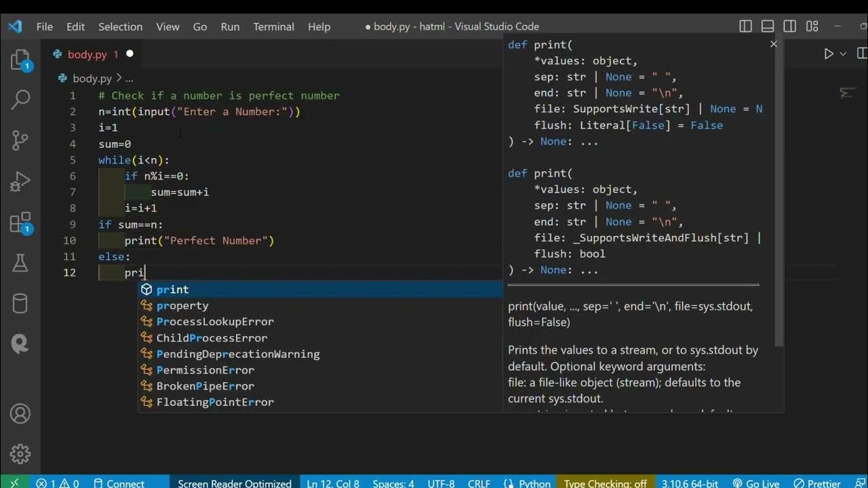Viewport: 868px width, 488px height.
Task: Open the Testing flask icon
Action: click(20, 263)
